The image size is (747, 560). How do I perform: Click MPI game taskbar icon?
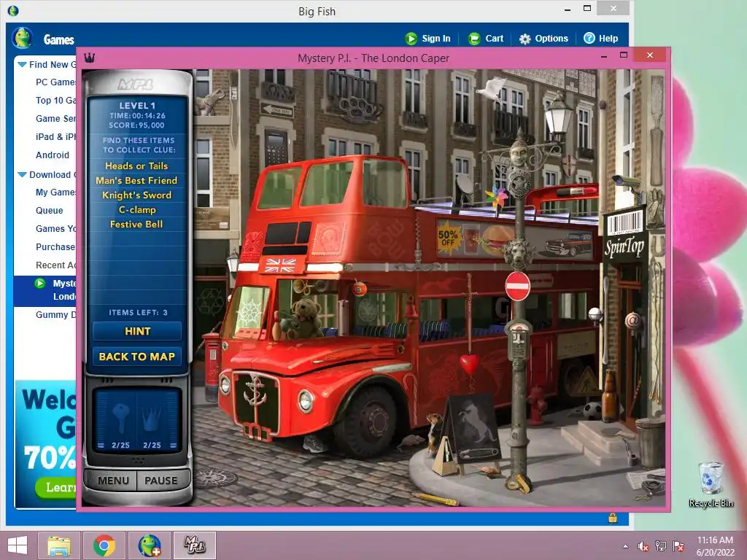194,545
